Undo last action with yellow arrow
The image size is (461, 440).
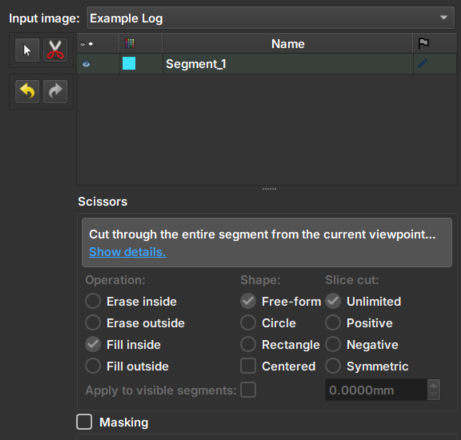pos(27,91)
